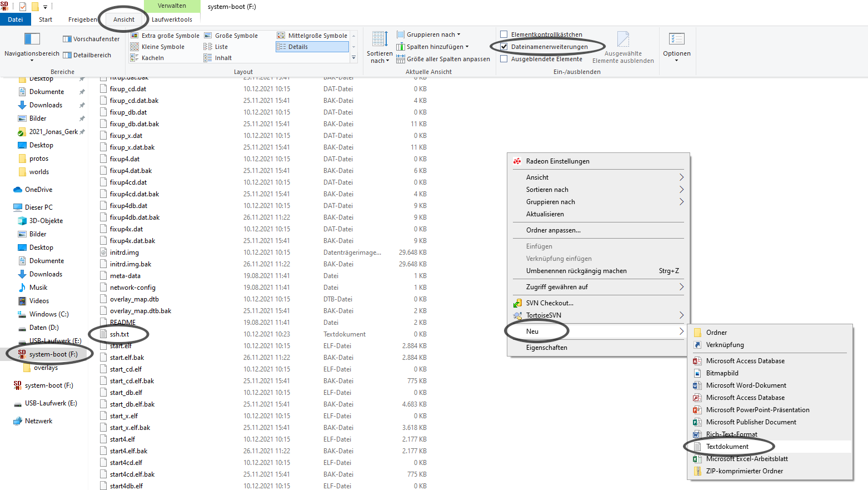Open OneDrive in navigation pane

pos(38,190)
